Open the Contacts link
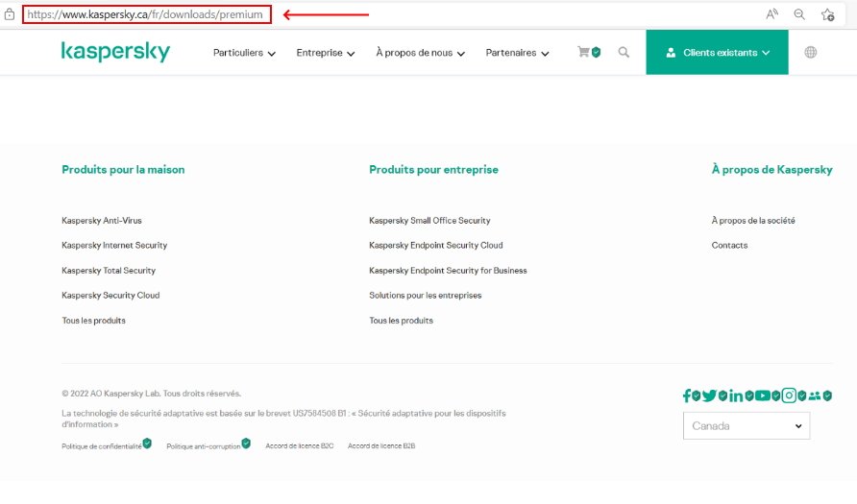Screen dimensions: 857x504 [x=729, y=245]
